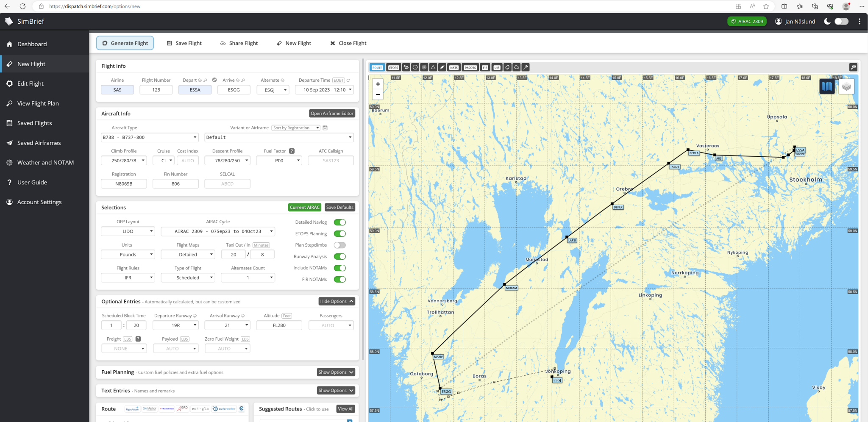Expand the Departure Runway selector
The image size is (868, 422).
pyautogui.click(x=175, y=325)
